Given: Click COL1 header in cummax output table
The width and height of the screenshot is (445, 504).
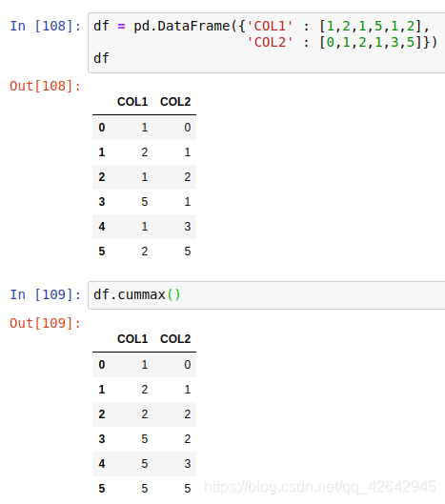Looking at the screenshot, I should click(x=132, y=339).
